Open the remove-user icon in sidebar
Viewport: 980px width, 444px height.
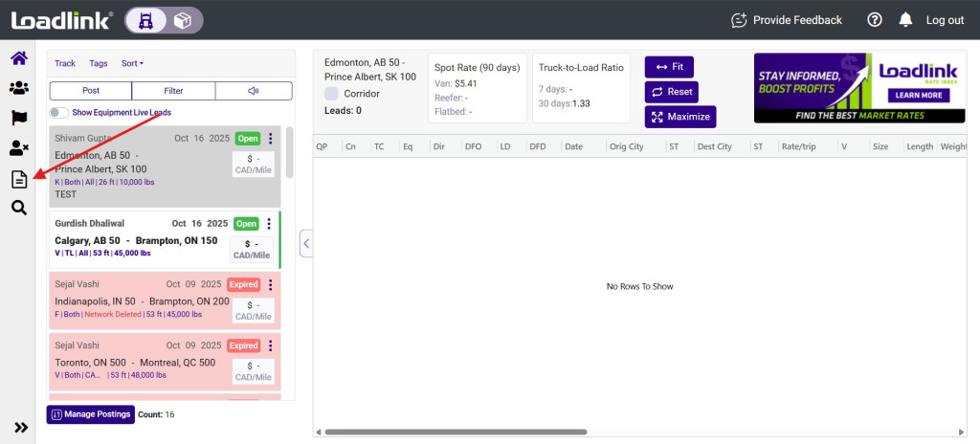click(18, 148)
